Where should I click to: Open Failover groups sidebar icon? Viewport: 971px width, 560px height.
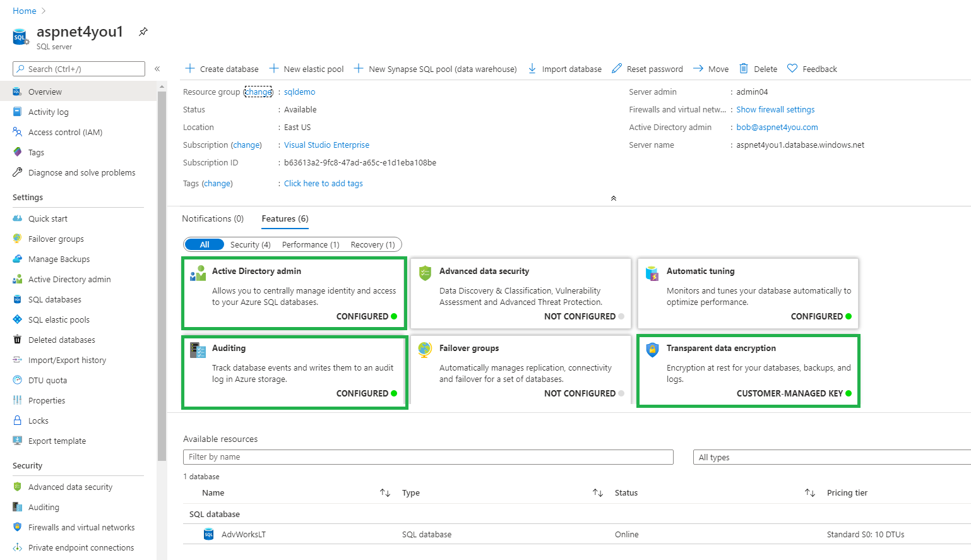tap(17, 239)
